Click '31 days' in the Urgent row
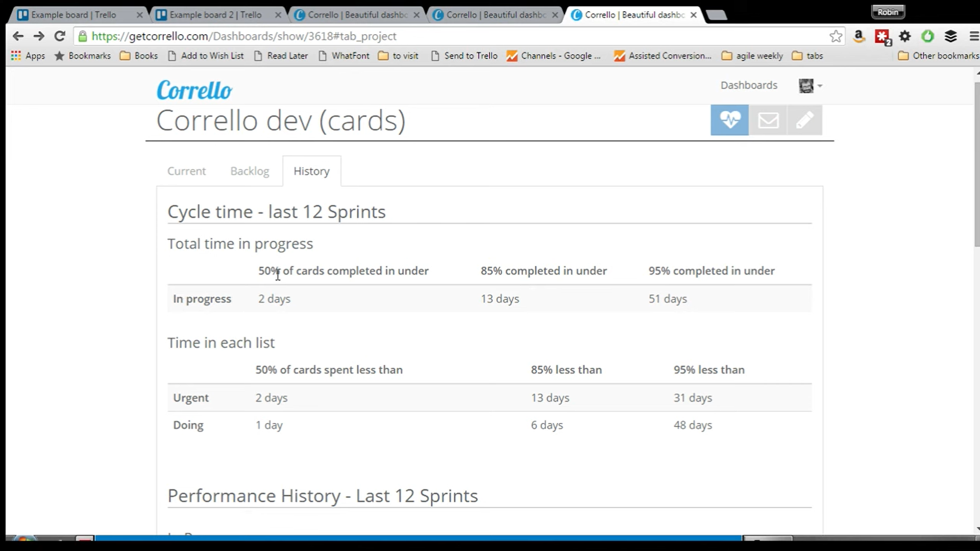 (693, 398)
